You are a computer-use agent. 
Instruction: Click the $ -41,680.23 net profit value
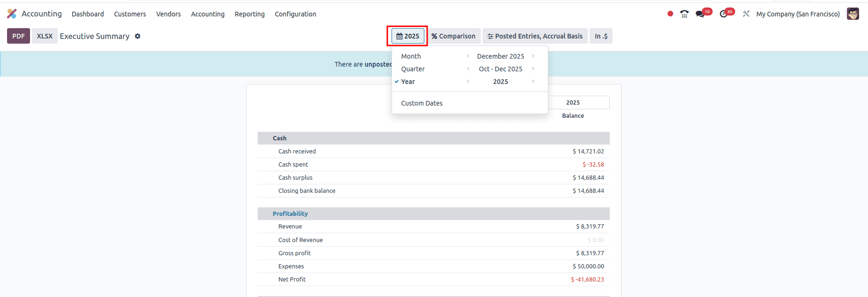coord(587,279)
